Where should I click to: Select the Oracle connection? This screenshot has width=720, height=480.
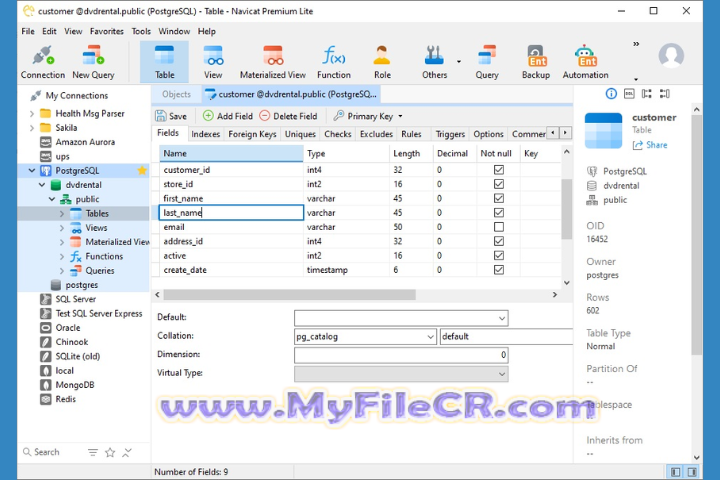pyautogui.click(x=68, y=328)
